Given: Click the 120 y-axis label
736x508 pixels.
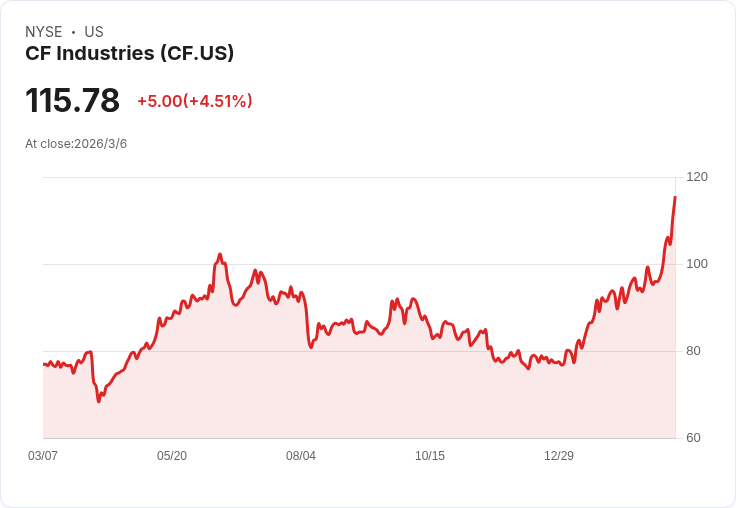Looking at the screenshot, I should coord(696,177).
